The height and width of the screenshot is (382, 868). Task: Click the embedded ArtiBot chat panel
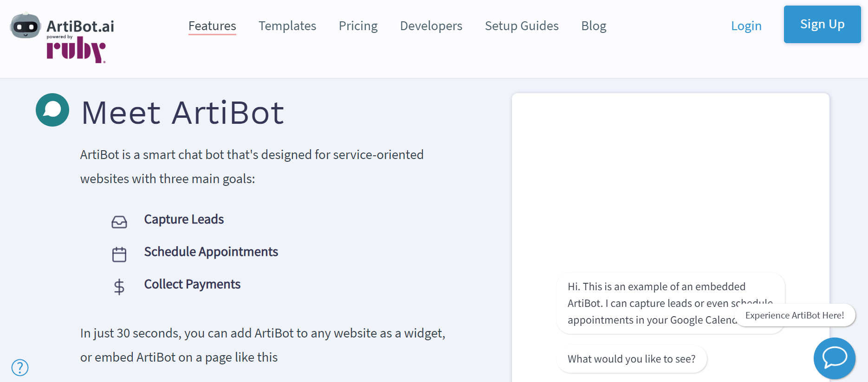[670, 237]
